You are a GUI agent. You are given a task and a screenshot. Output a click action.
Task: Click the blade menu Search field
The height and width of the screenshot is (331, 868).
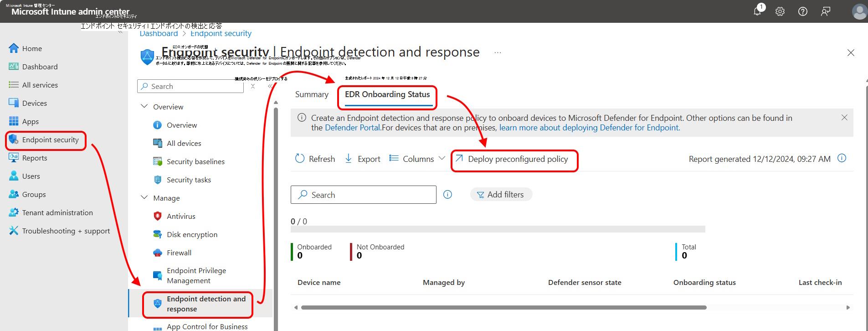[x=190, y=86]
